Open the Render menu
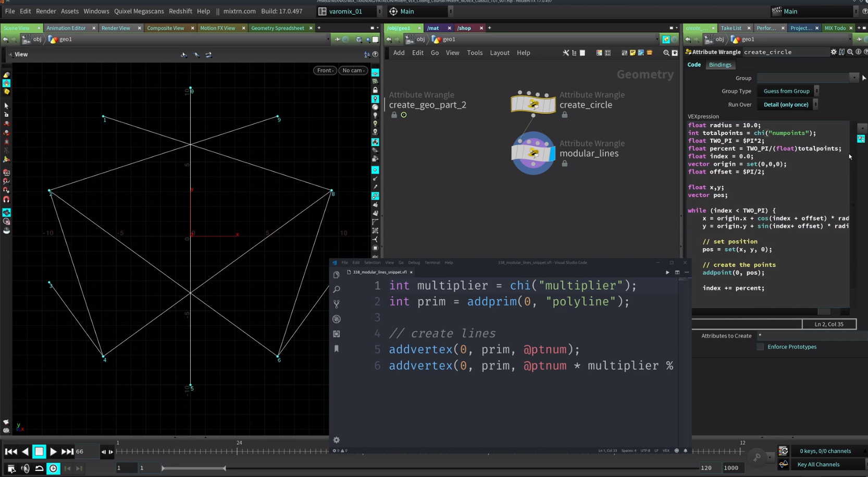The image size is (868, 477). click(46, 11)
